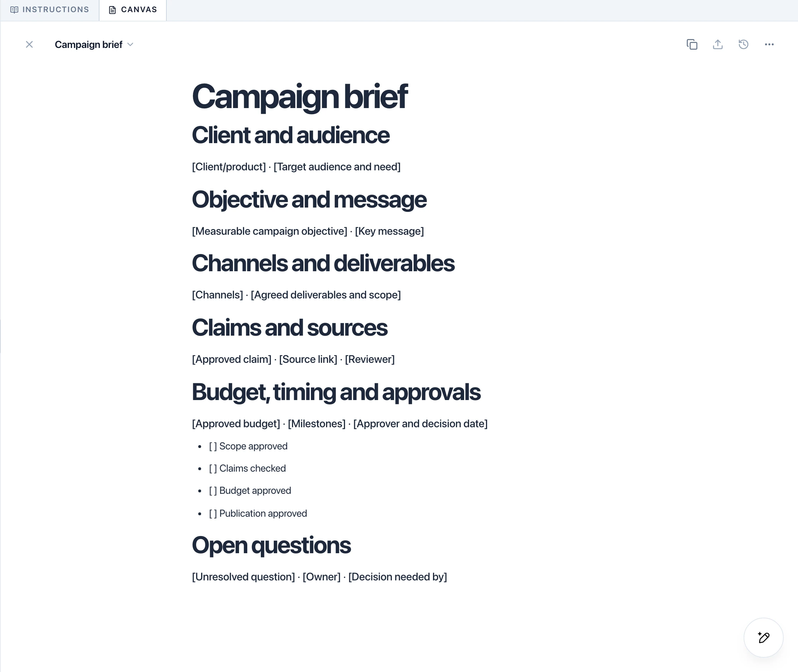Click the Channels and deliverables heading

tap(323, 263)
